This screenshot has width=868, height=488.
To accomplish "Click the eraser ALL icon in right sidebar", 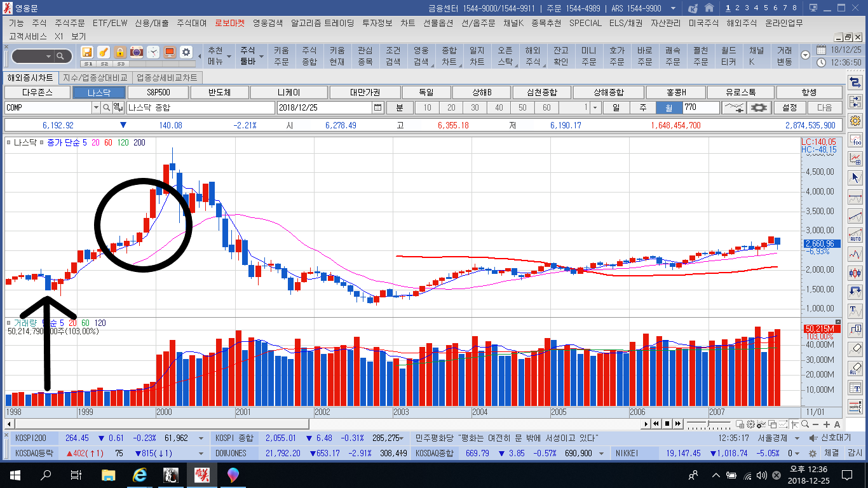I will click(855, 369).
